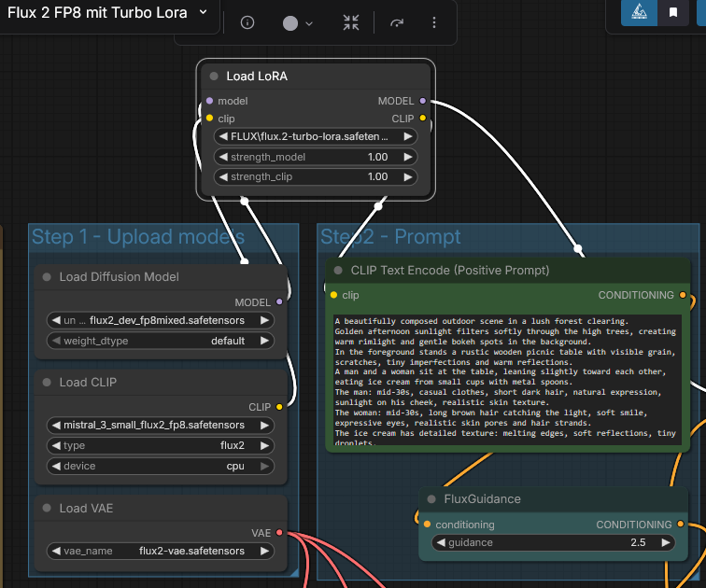Click the collapse/fit arrows icon
706x588 pixels.
[x=351, y=22]
